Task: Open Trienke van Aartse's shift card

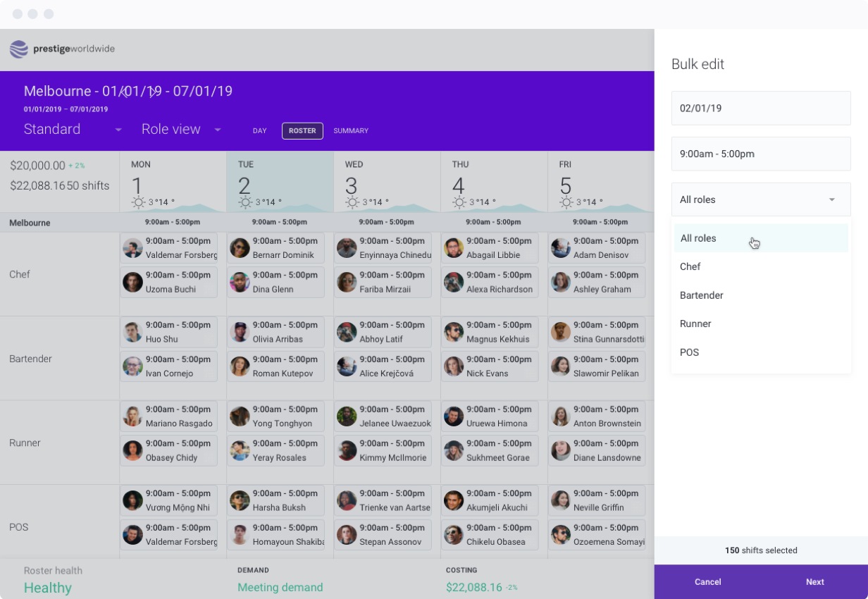Action: coord(383,501)
